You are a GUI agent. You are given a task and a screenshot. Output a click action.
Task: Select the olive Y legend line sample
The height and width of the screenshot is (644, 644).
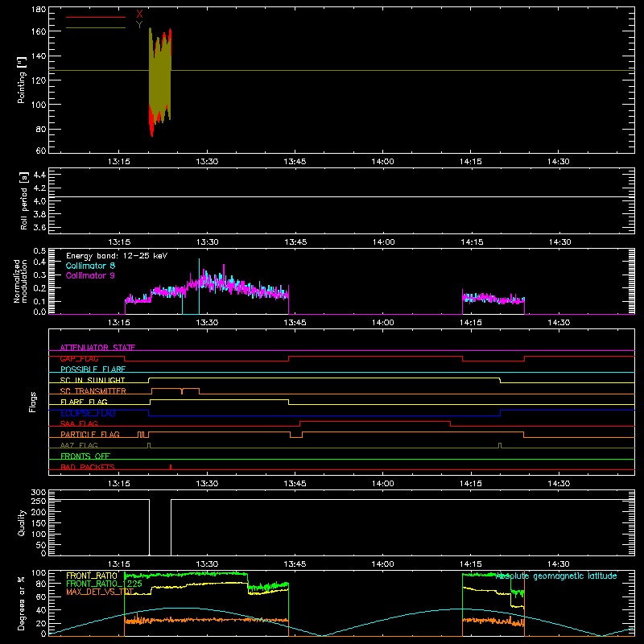96,28
